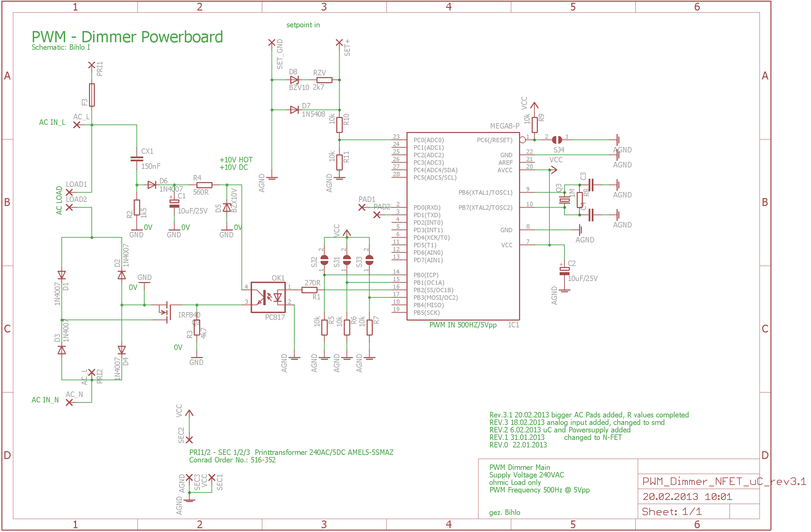Click the SJ4 solder jumper symbol
The width and height of the screenshot is (811, 532).
tap(557, 140)
